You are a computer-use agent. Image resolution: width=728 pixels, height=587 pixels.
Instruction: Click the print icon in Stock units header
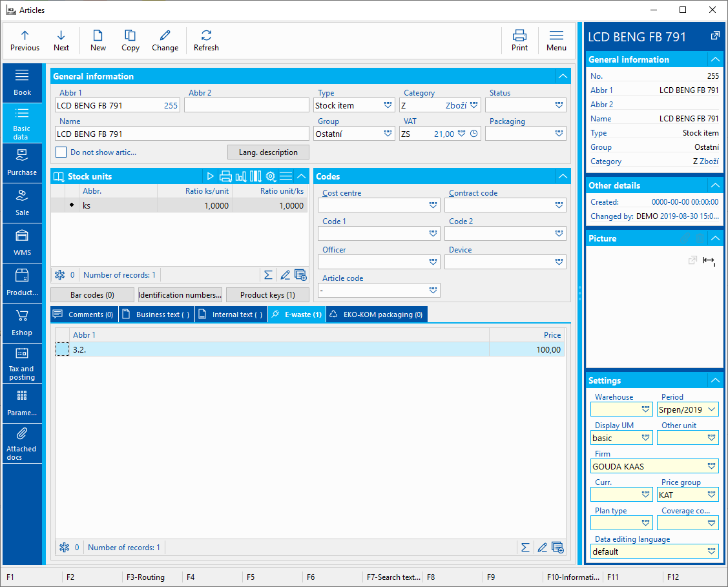pos(225,176)
